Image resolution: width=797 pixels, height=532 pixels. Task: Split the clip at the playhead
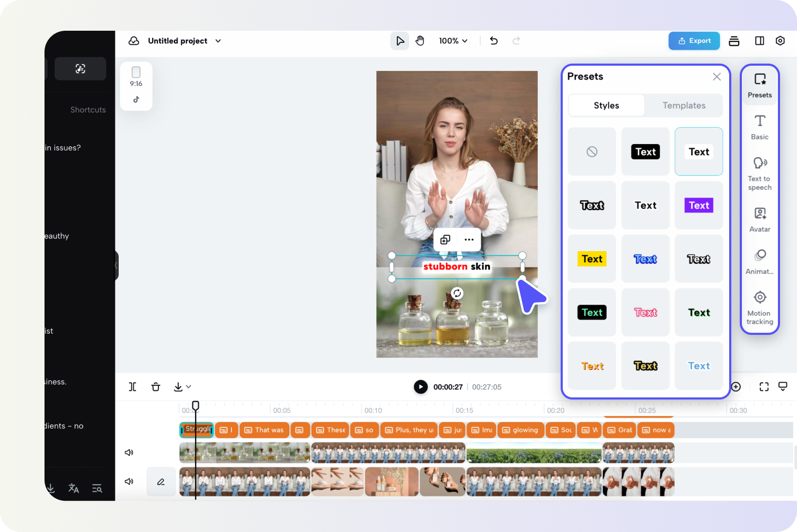(x=132, y=387)
